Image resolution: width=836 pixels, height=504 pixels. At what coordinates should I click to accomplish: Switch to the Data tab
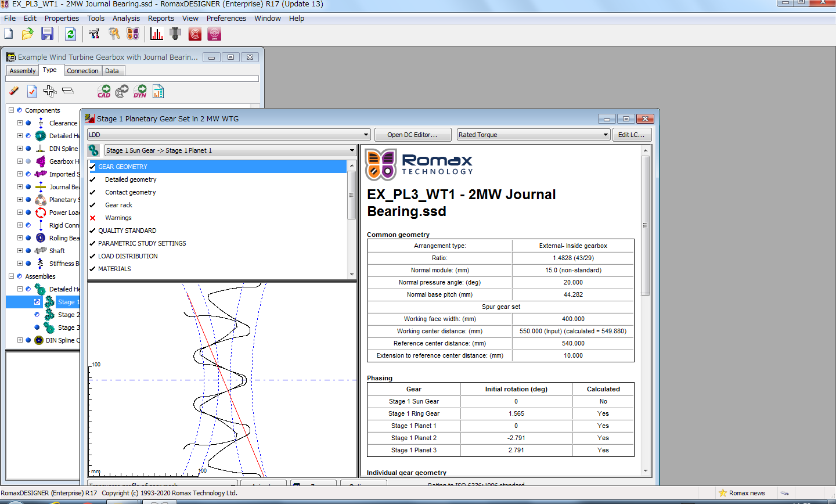click(112, 71)
